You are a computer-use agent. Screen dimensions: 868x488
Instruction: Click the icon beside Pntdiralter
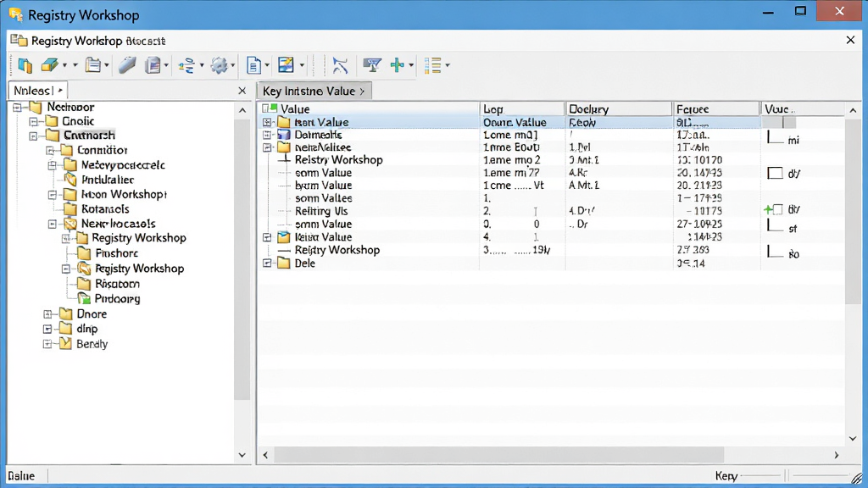pyautogui.click(x=70, y=180)
